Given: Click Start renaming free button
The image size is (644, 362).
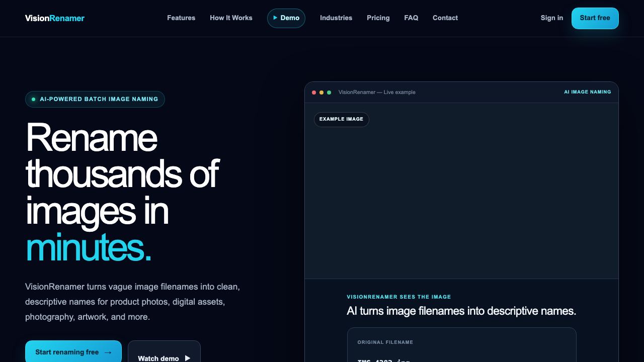Looking at the screenshot, I should (x=73, y=351).
